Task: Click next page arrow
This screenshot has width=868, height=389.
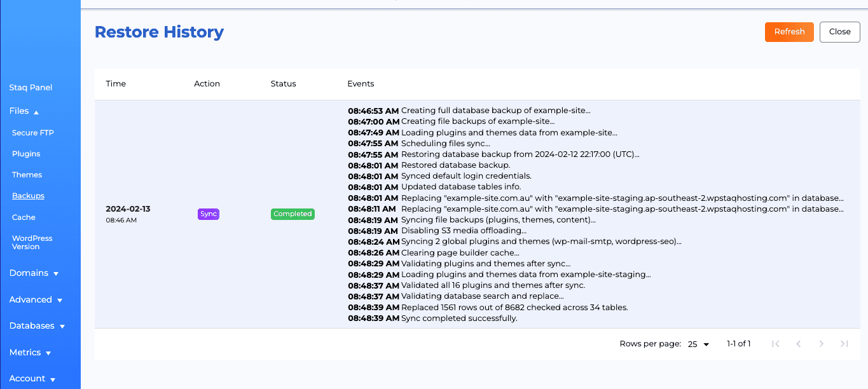Action: 821,344
